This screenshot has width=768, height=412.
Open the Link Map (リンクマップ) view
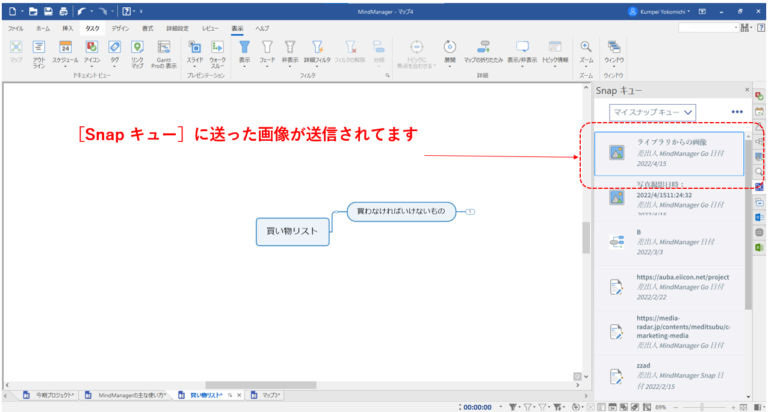click(x=138, y=53)
